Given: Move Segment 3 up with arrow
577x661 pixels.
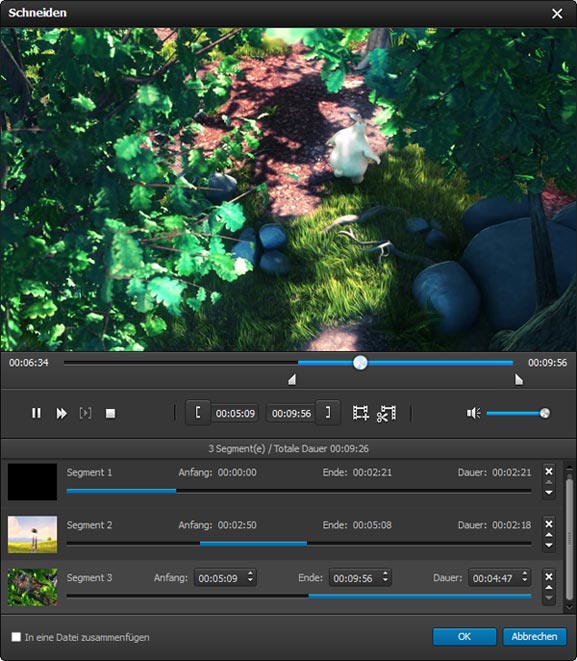Looking at the screenshot, I should 549,588.
